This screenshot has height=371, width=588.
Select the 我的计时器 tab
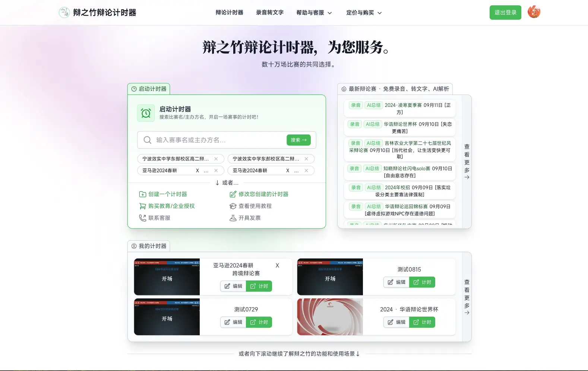(x=149, y=246)
